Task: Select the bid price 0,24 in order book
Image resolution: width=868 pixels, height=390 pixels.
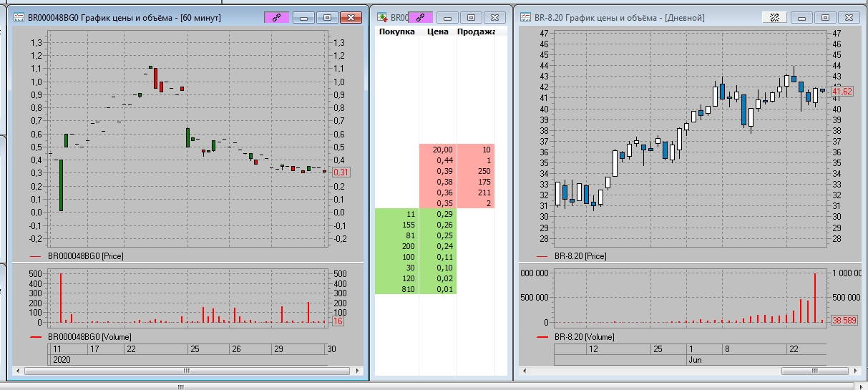Action: tap(438, 246)
